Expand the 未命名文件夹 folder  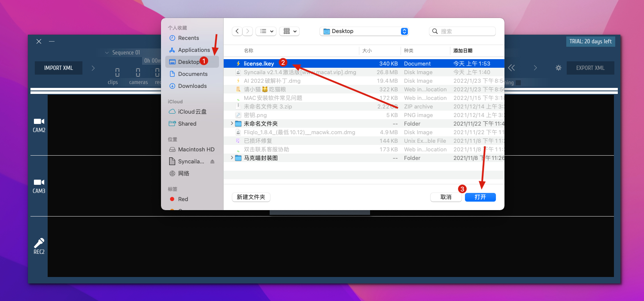point(232,123)
